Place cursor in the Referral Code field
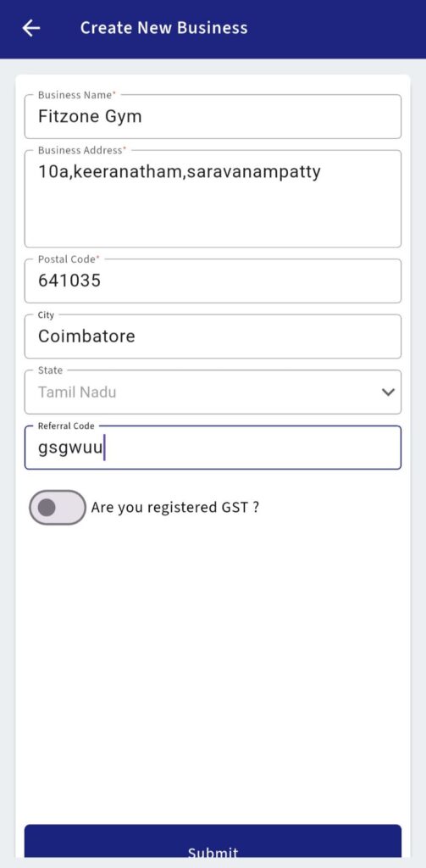This screenshot has width=426, height=868. [x=213, y=448]
